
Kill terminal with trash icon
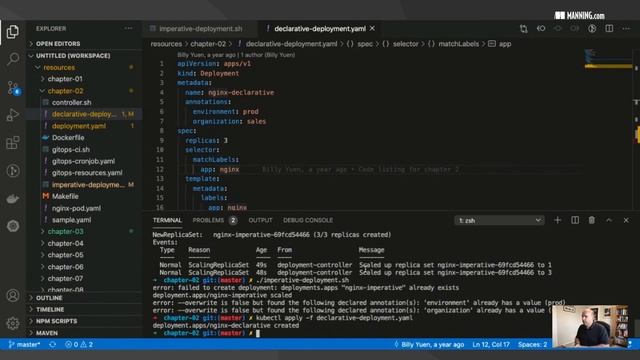click(591, 220)
